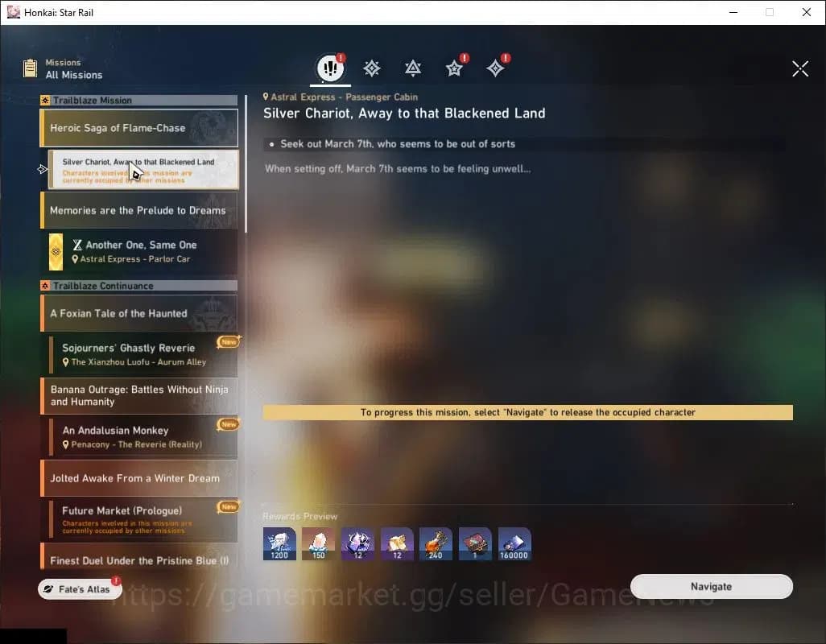The width and height of the screenshot is (826, 644).
Task: Click location pin for Penacony - The Reverie
Action: pyautogui.click(x=66, y=444)
